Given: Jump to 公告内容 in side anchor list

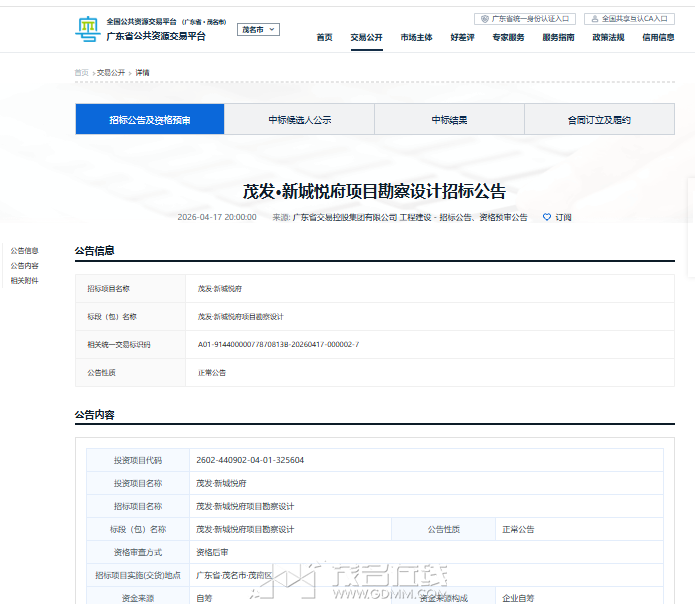Looking at the screenshot, I should 24,266.
